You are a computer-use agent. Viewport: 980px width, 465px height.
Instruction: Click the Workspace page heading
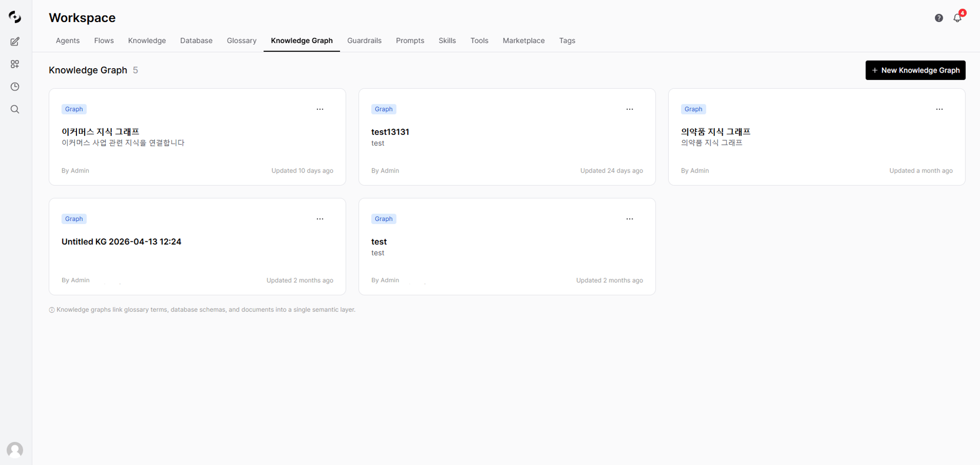(82, 18)
